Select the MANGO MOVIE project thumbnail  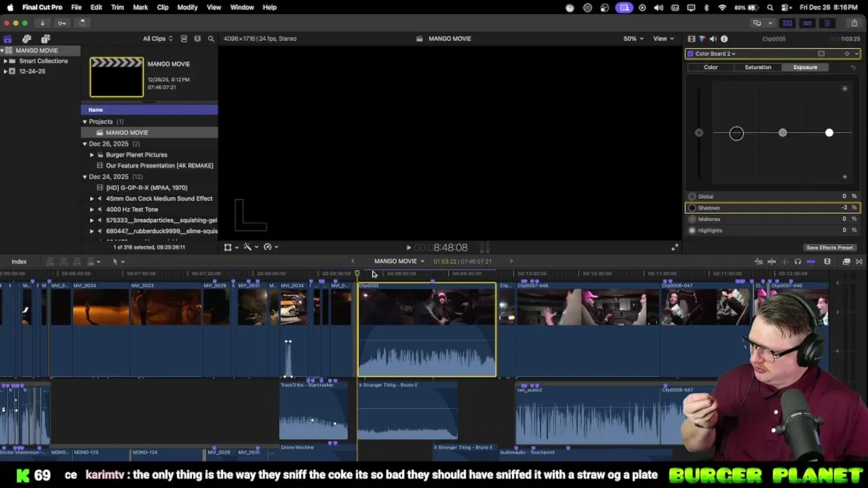click(117, 77)
